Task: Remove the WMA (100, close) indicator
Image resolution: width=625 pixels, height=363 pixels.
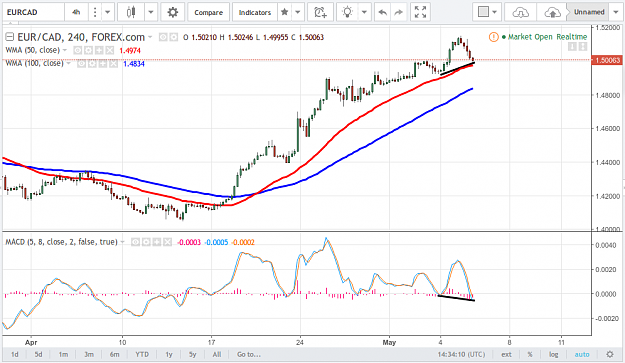Action: click(x=113, y=64)
